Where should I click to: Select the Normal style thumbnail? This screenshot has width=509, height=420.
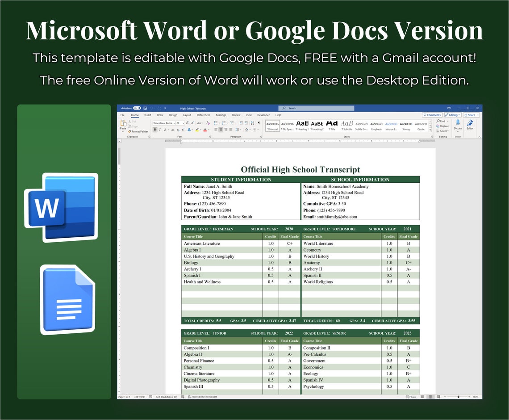272,126
